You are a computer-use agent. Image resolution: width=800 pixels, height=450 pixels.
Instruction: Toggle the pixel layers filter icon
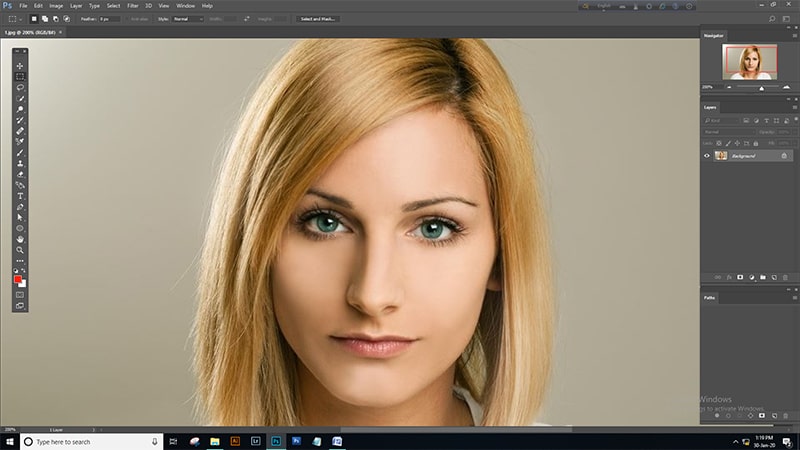coord(746,120)
